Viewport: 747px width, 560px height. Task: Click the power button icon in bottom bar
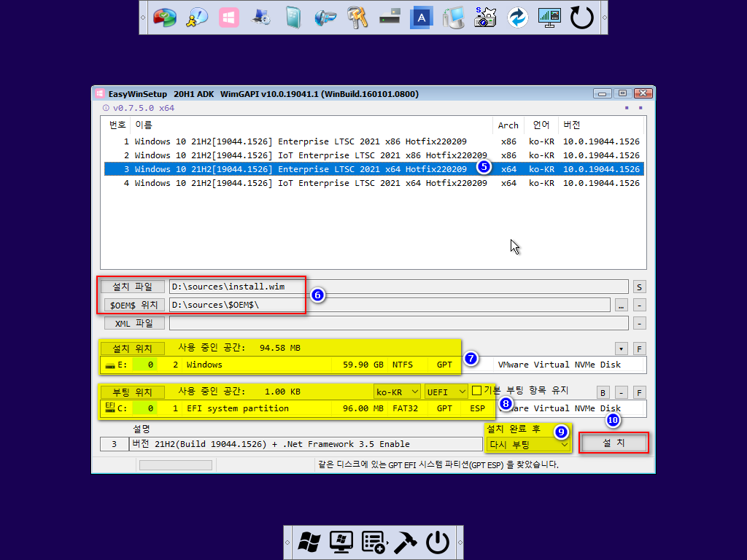[438, 542]
